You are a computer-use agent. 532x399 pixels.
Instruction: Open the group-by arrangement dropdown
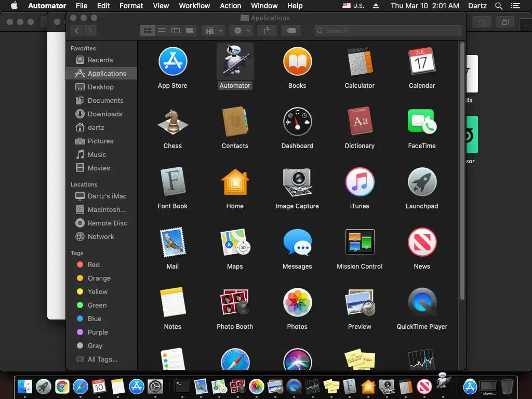point(214,31)
